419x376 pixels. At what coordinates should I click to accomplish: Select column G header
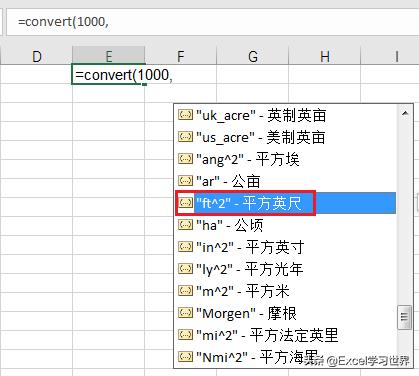(253, 56)
